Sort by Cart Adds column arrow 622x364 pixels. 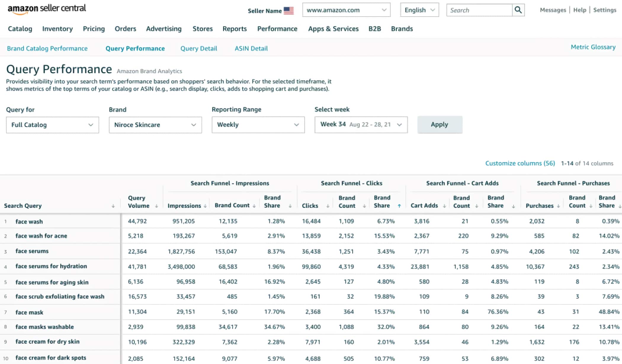tap(444, 206)
